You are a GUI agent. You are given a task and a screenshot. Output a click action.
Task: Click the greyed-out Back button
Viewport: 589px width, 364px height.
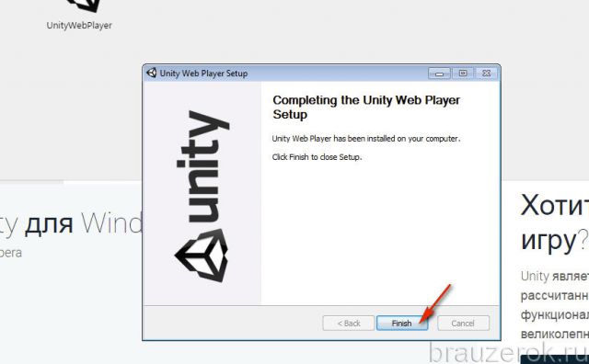click(348, 324)
